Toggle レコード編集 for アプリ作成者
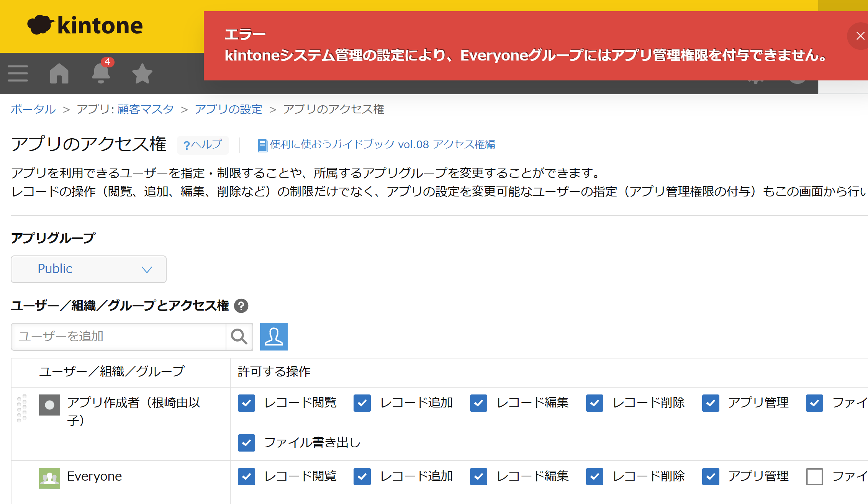 [478, 403]
